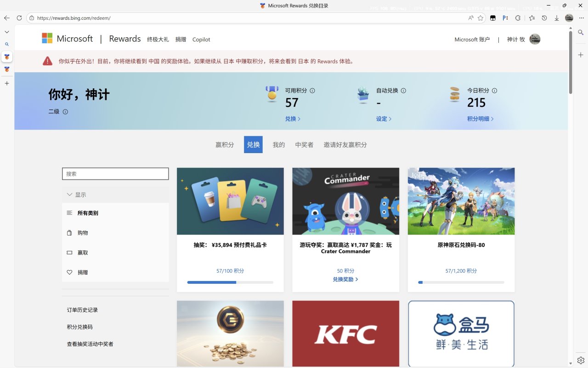Open the Settings and more ellipsis menu
Image resolution: width=588 pixels, height=368 pixels.
pos(582,18)
